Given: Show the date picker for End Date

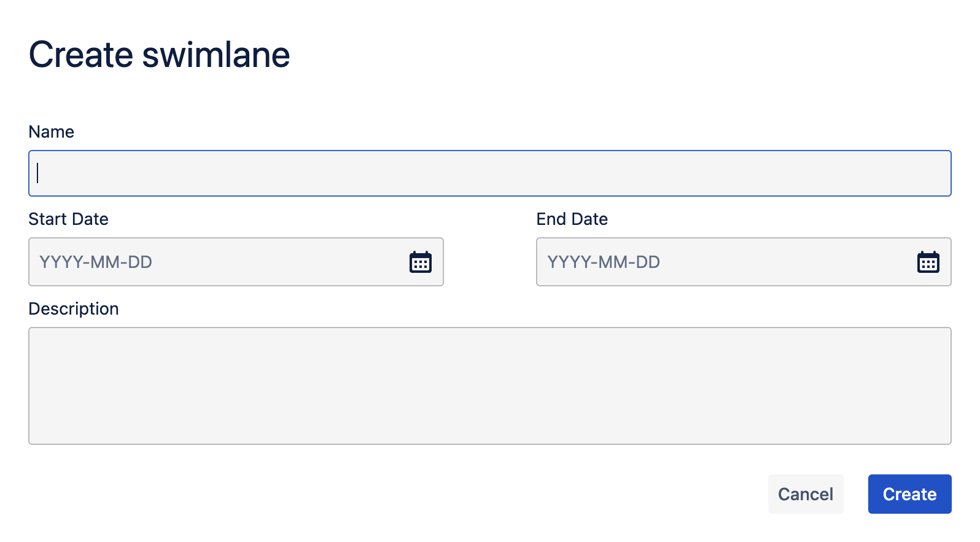Looking at the screenshot, I should point(928,262).
